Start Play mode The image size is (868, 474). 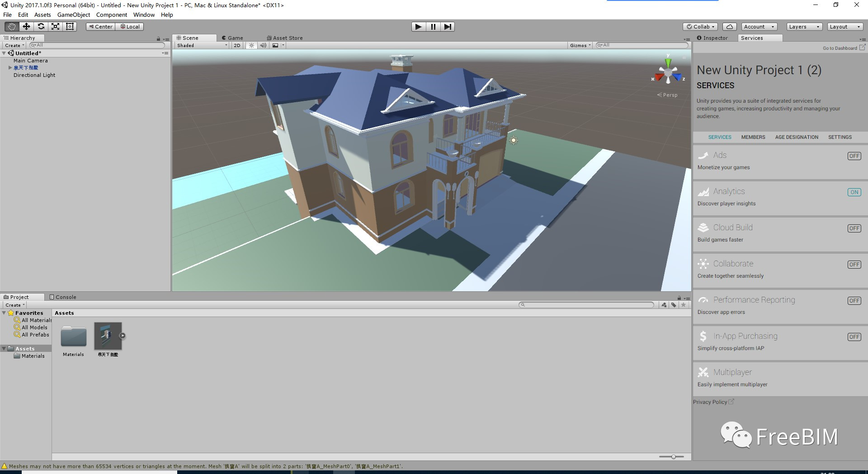(x=419, y=27)
